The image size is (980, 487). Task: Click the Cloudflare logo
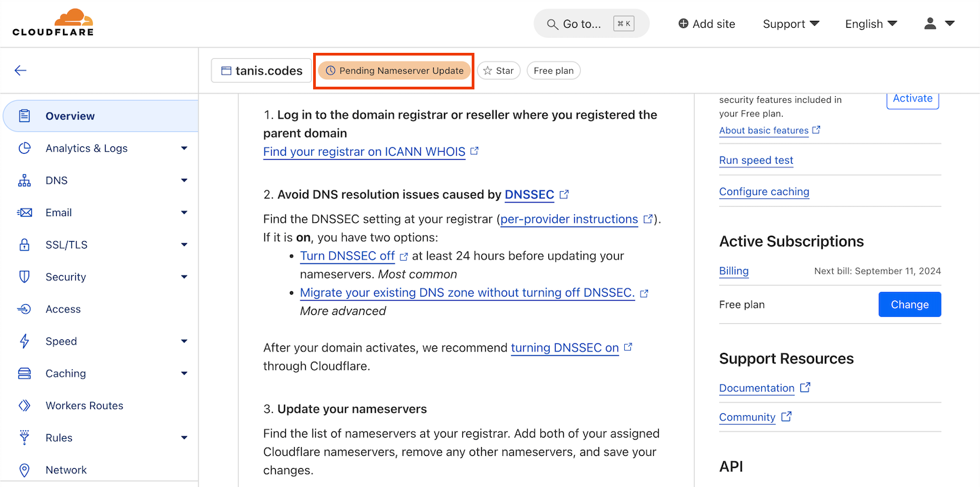pos(53,22)
